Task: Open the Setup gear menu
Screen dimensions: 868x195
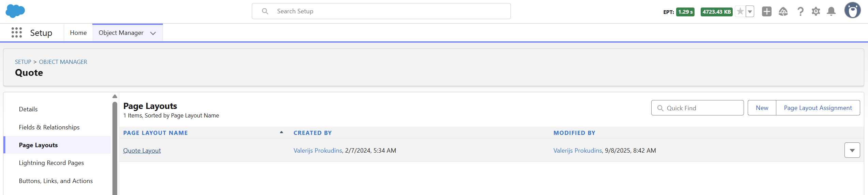Action: (x=816, y=12)
